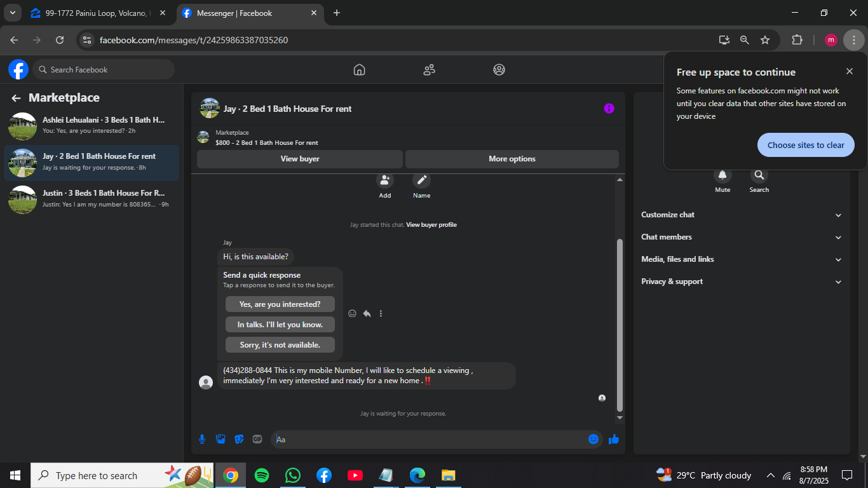Select the Messenger | Facebook tab

click(250, 13)
